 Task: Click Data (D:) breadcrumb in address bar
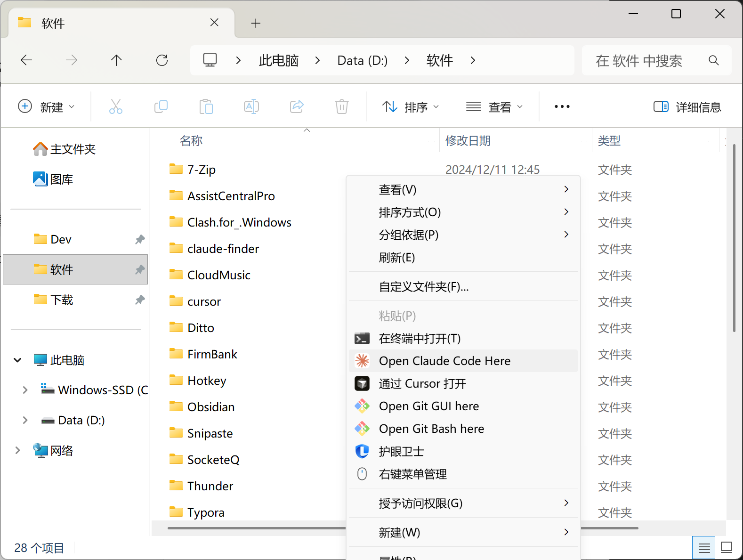(363, 60)
